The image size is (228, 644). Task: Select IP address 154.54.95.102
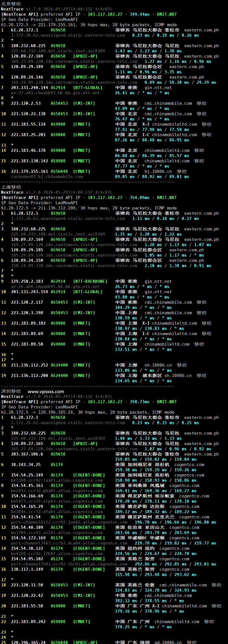tap(27, 559)
